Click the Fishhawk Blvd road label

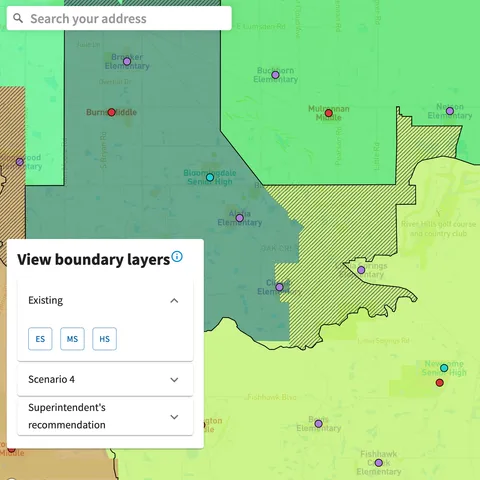(x=272, y=397)
